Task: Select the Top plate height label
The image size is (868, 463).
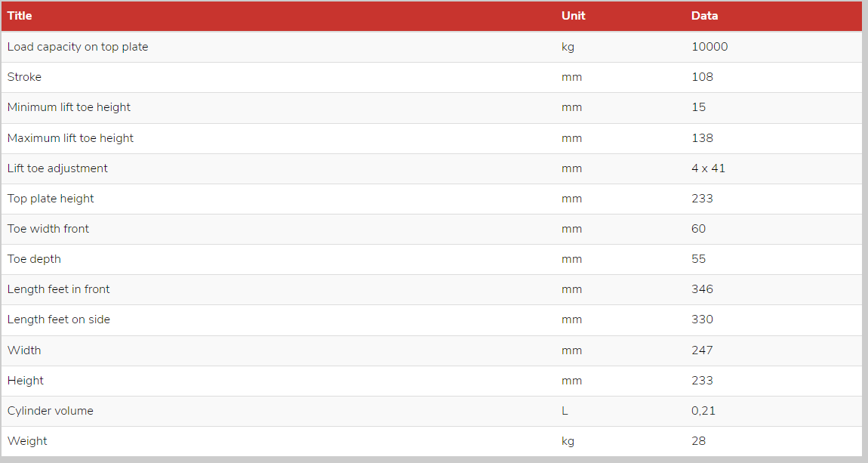Action: pyautogui.click(x=51, y=199)
